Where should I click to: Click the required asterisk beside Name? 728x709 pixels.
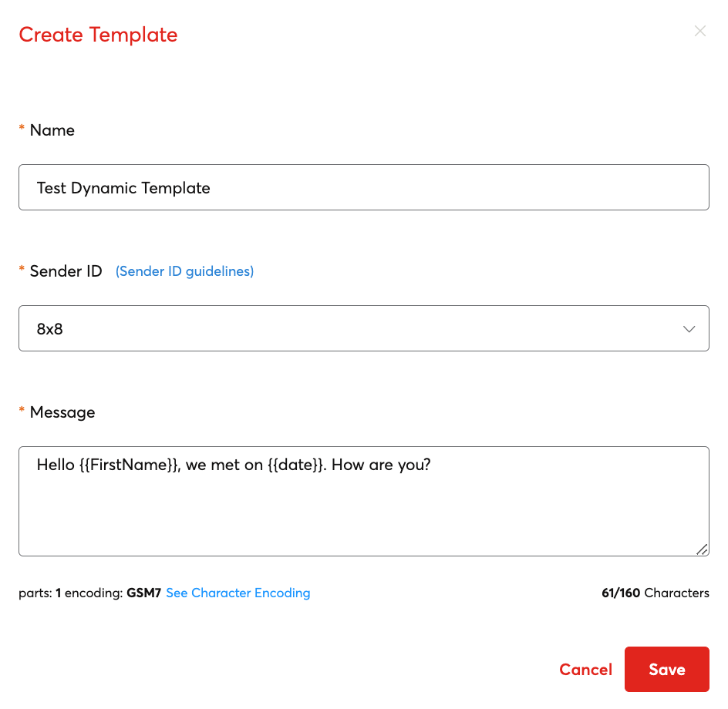pyautogui.click(x=21, y=128)
